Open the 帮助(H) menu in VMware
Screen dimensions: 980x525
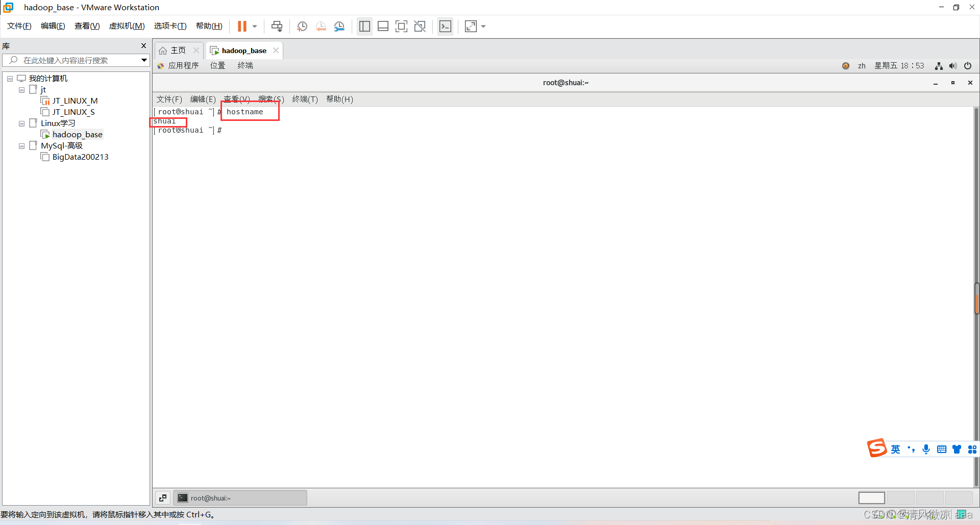coord(209,26)
